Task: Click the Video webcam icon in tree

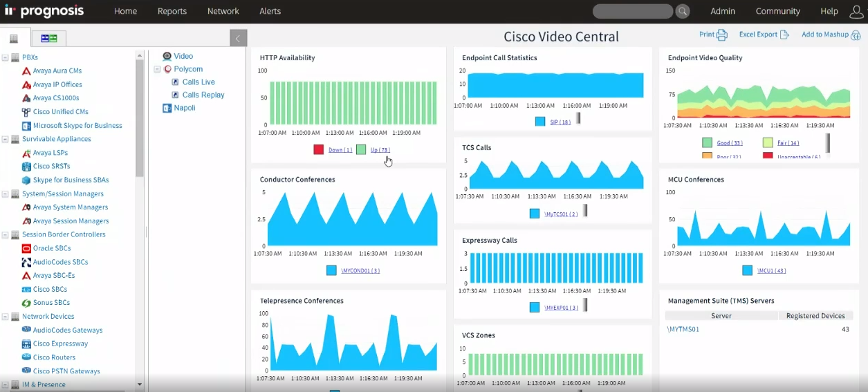Action: point(167,57)
